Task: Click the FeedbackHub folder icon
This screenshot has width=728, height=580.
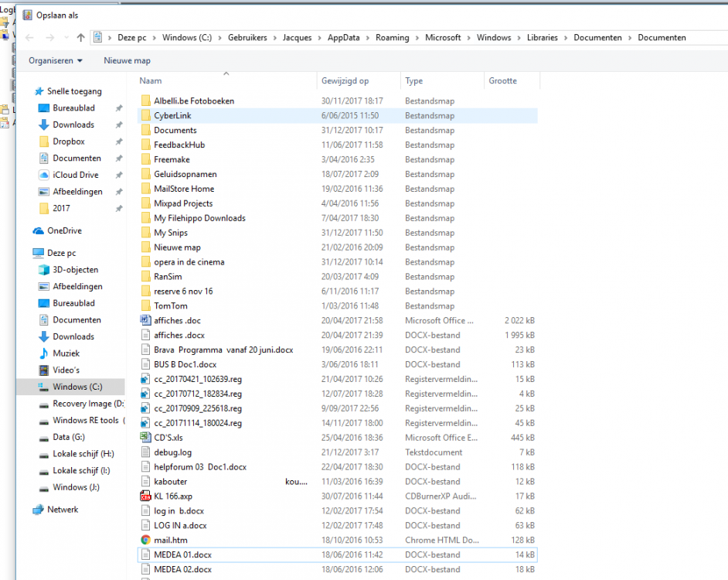Action: pos(146,145)
